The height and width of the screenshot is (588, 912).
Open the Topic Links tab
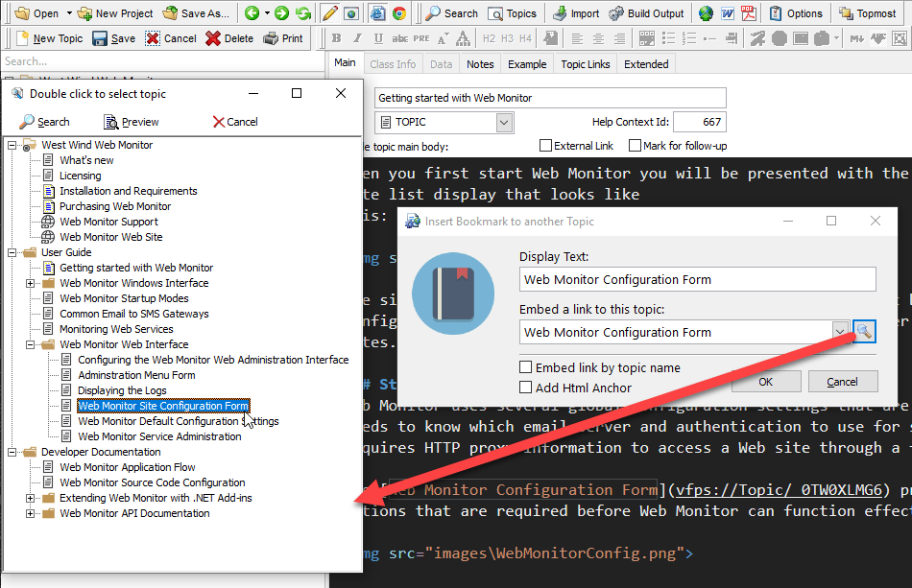(586, 64)
